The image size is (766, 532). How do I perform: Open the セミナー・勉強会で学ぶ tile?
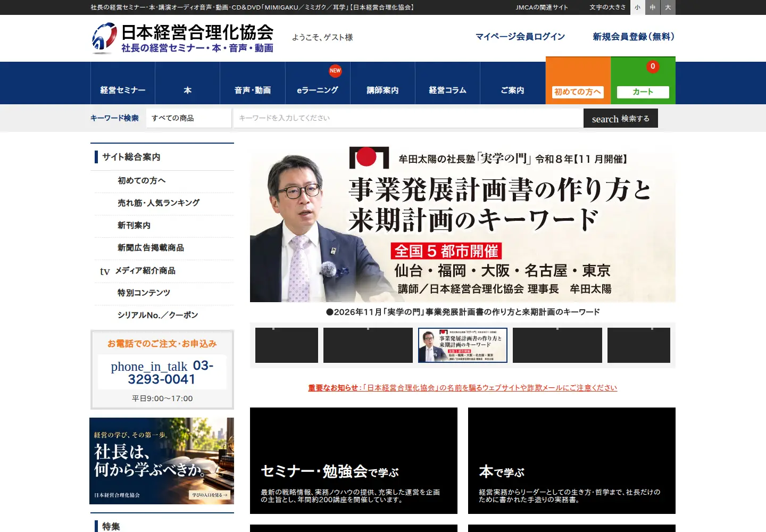point(354,461)
